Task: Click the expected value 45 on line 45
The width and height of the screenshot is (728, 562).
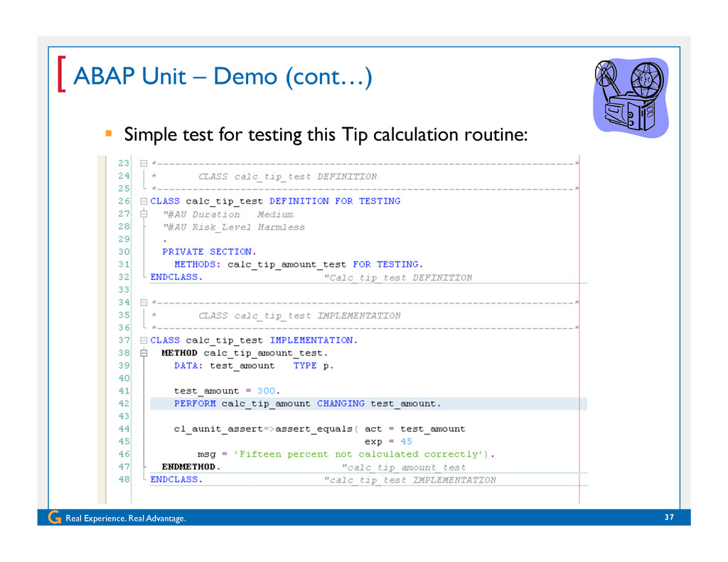Action: [x=406, y=442]
